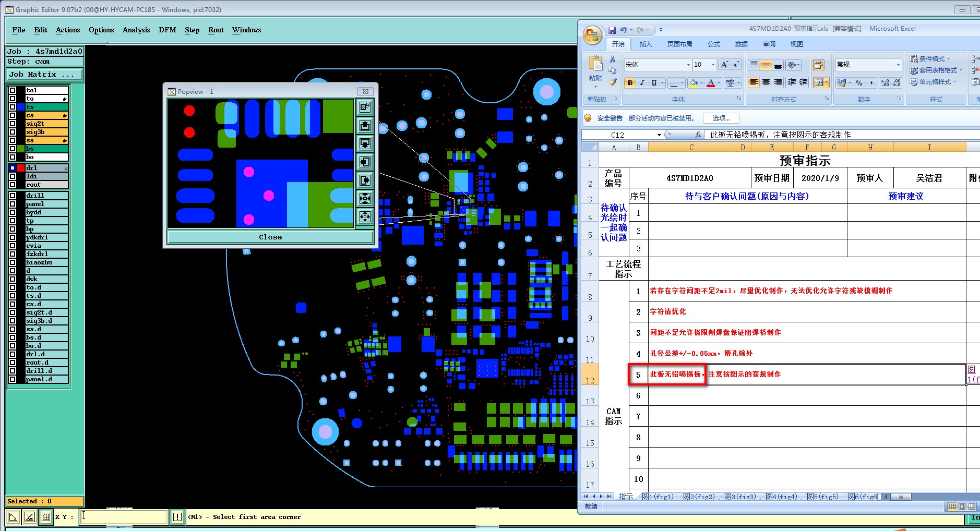The image size is (980, 531).
Task: Decrease font size with the small A
Action: [x=736, y=65]
